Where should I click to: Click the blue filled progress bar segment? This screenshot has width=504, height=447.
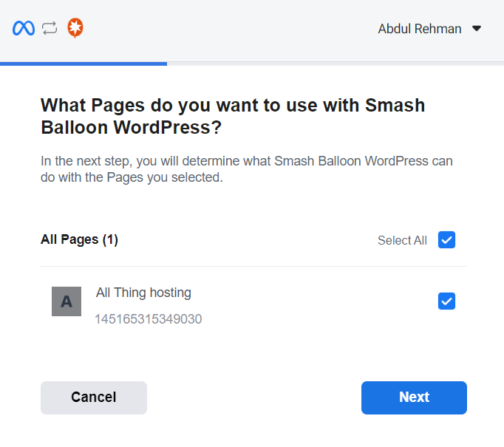(x=84, y=64)
